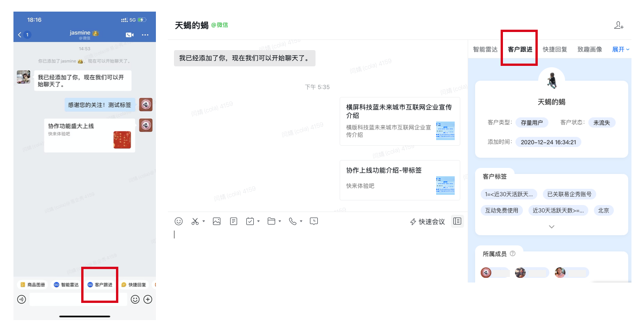Click the scissors screenshot tool icon
644x334 pixels.
pyautogui.click(x=195, y=222)
